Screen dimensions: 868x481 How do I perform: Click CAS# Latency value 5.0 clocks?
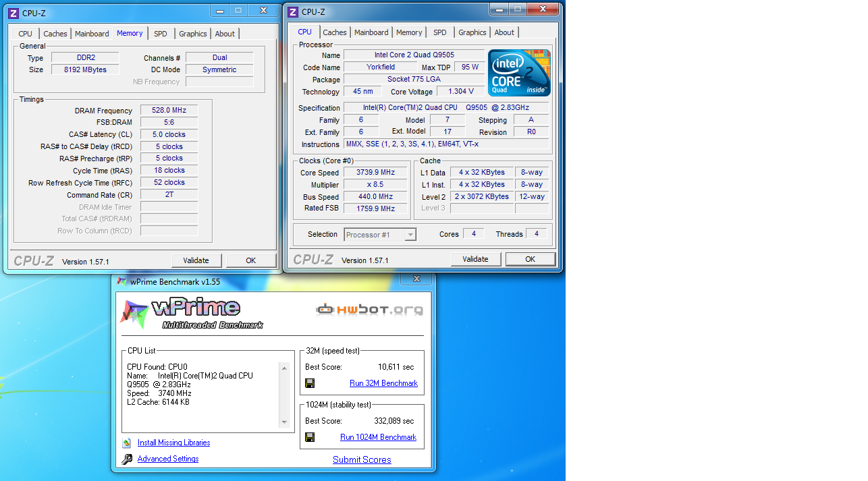coord(169,135)
